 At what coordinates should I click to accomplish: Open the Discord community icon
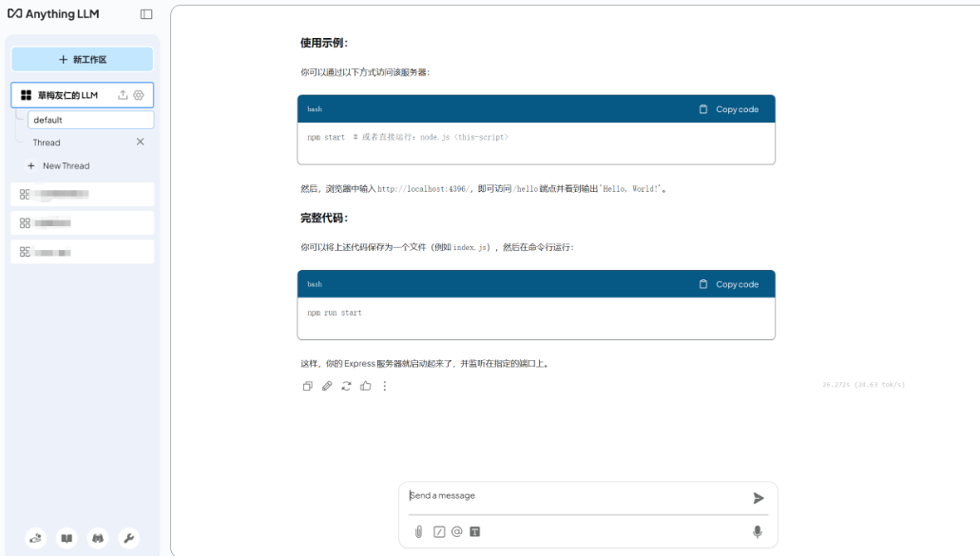pyautogui.click(x=98, y=538)
